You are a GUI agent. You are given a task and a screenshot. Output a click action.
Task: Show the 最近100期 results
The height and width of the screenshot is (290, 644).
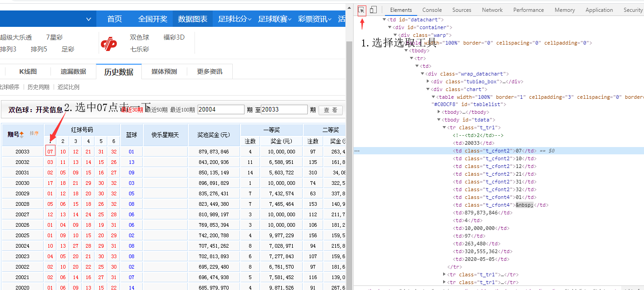(x=183, y=110)
